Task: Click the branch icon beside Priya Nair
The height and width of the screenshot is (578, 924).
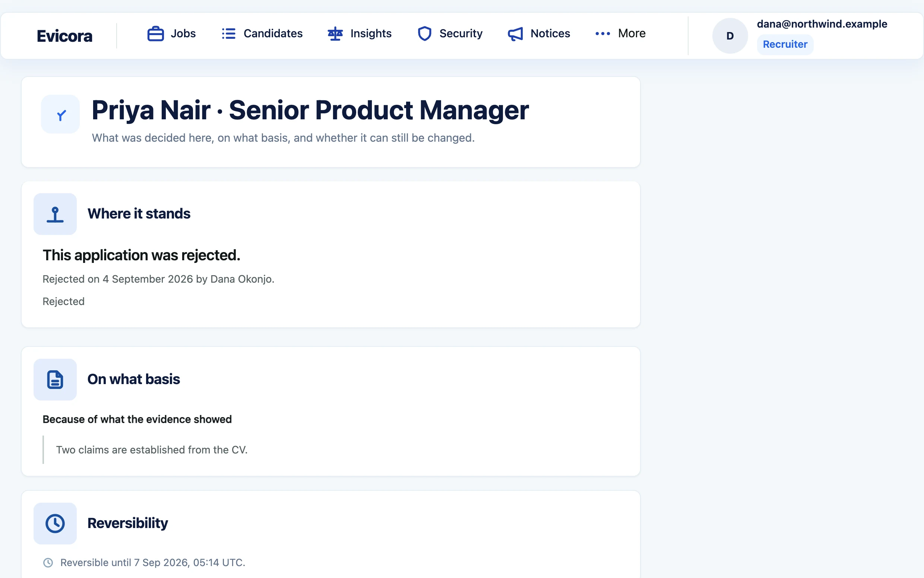Action: [61, 115]
